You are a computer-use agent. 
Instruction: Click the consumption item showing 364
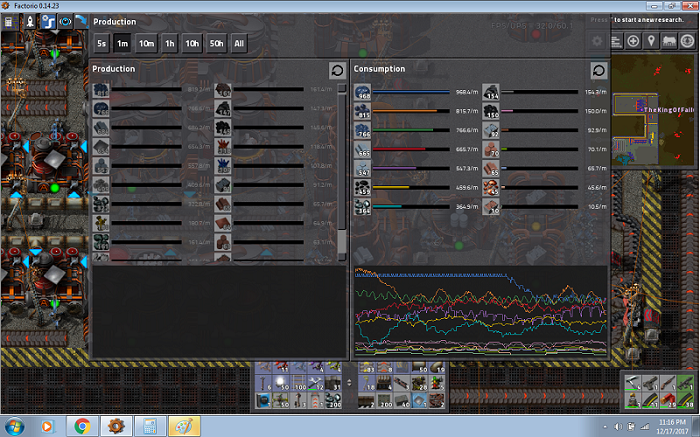pyautogui.click(x=362, y=207)
